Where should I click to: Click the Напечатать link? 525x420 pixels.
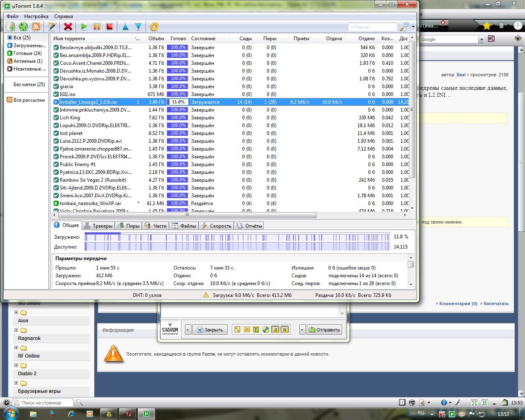496,304
